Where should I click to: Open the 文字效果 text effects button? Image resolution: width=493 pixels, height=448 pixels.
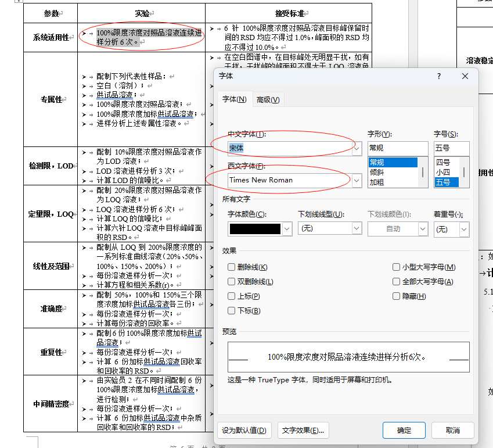pyautogui.click(x=303, y=431)
